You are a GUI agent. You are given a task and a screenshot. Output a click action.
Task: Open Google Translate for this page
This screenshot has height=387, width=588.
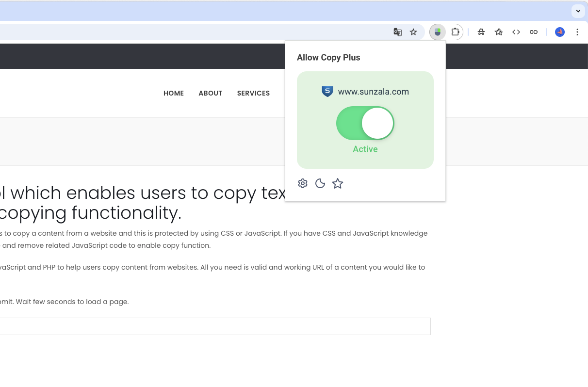click(x=397, y=32)
